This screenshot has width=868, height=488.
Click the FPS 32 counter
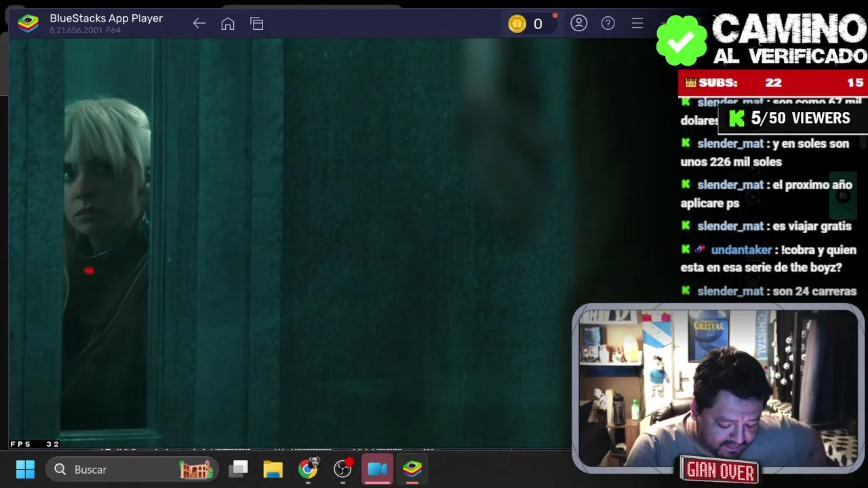tap(35, 444)
